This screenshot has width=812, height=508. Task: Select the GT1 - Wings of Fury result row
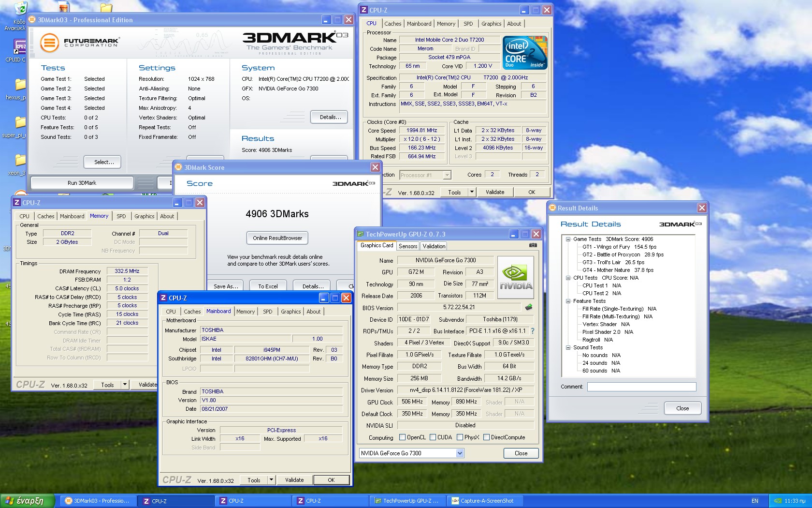point(619,247)
